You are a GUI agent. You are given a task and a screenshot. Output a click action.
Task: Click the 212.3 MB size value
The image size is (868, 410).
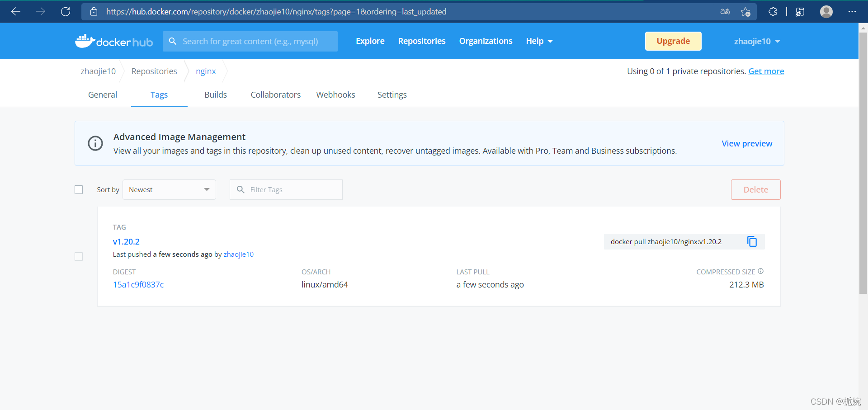(x=746, y=284)
